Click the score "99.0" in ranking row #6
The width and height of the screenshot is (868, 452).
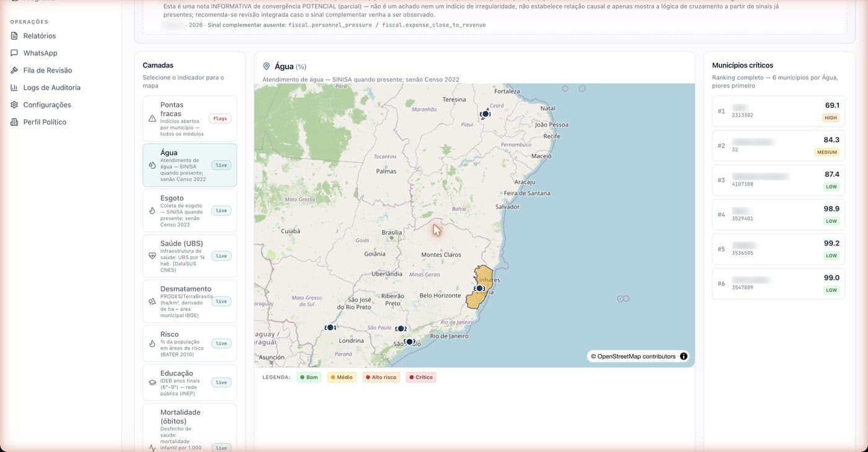pos(831,278)
